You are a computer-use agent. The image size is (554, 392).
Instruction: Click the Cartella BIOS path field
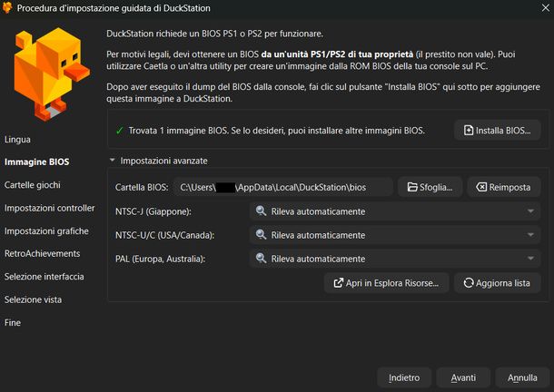point(283,187)
